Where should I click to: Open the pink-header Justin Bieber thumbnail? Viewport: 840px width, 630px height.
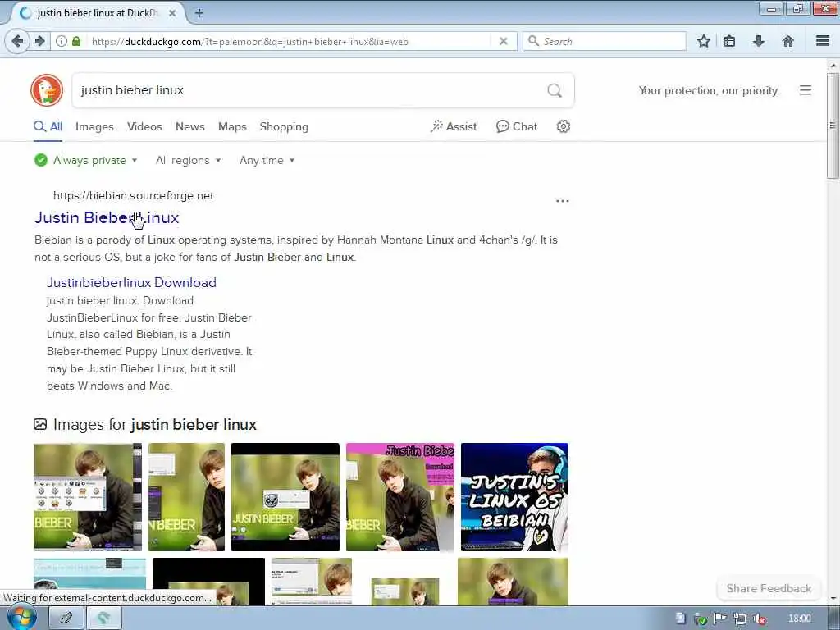pos(400,496)
